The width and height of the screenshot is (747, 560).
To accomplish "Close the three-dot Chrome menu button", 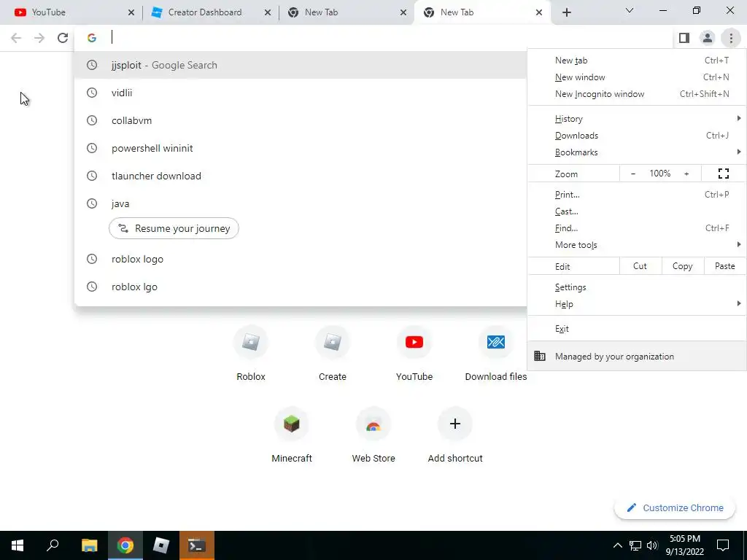I will pos(731,38).
